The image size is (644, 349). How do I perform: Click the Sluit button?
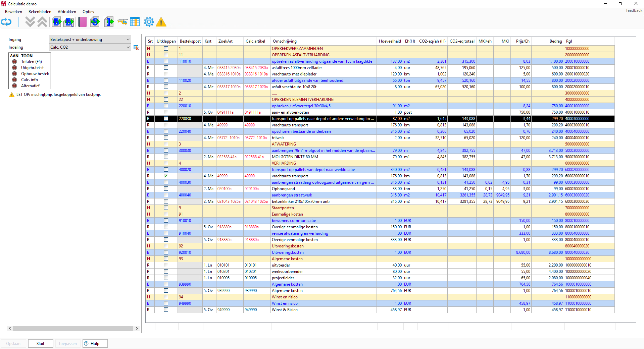tap(40, 344)
